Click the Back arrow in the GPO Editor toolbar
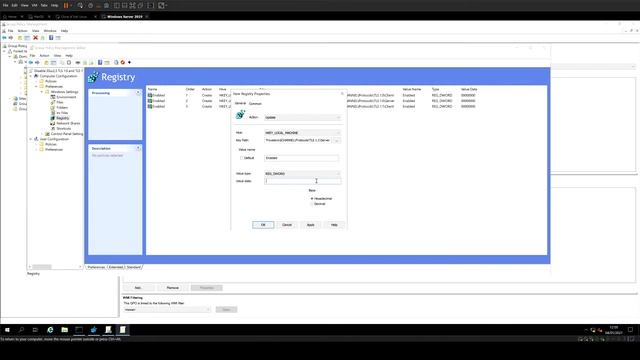This screenshot has height=360, width=640. point(31,62)
